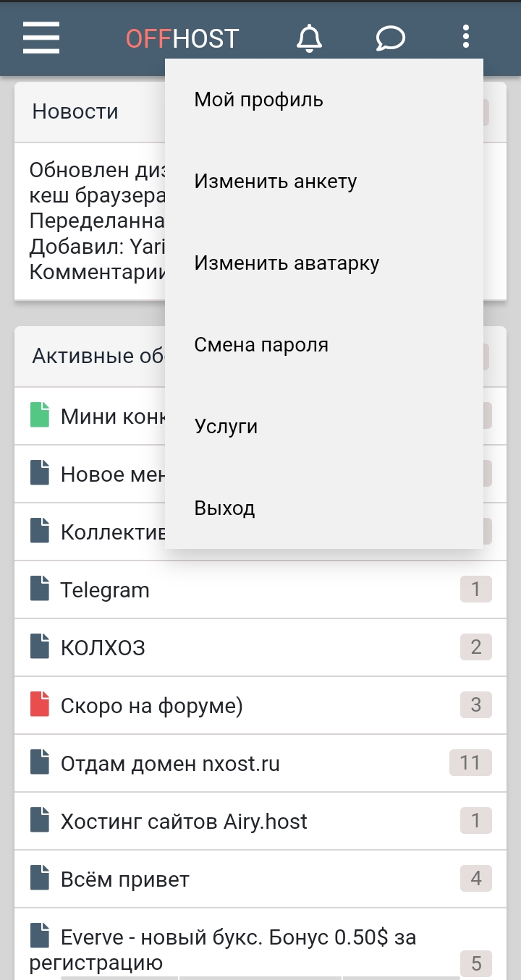Open the notifications bell
521x980 pixels.
click(310, 37)
